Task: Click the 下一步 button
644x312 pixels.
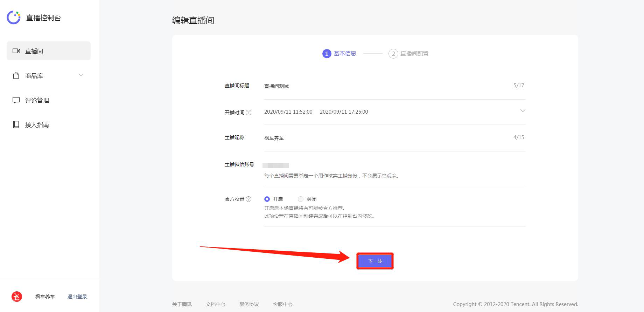Action: (375, 261)
